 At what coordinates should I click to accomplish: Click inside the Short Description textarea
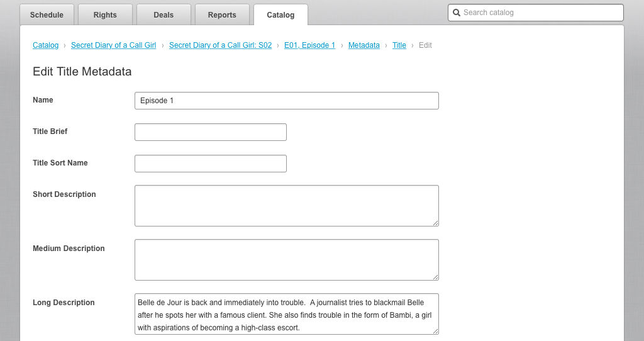(287, 206)
